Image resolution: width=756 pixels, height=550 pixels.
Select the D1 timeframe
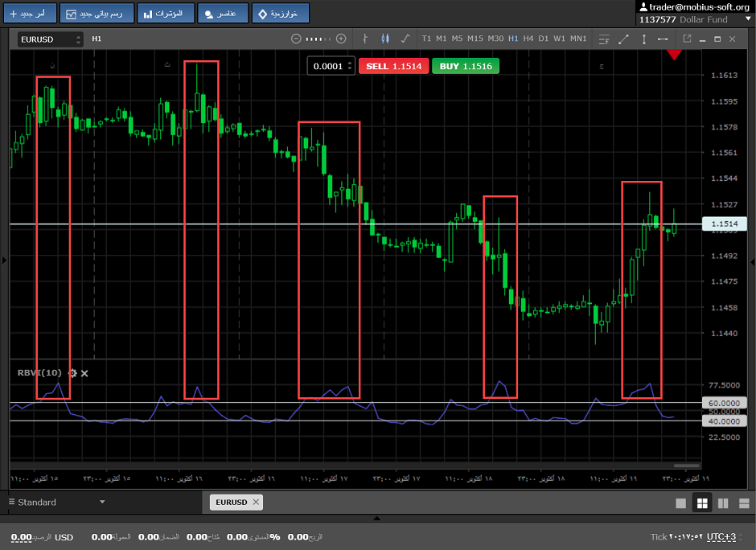(544, 39)
